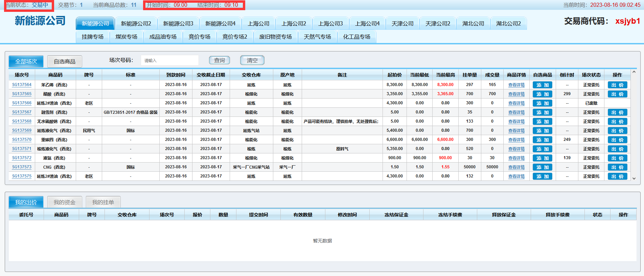Open 我的挂单 tab

click(103, 202)
